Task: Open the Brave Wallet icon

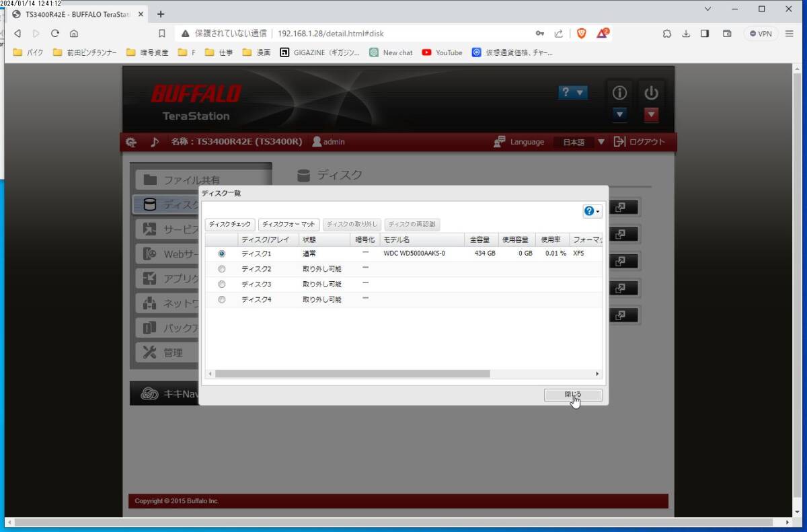Action: click(x=727, y=34)
